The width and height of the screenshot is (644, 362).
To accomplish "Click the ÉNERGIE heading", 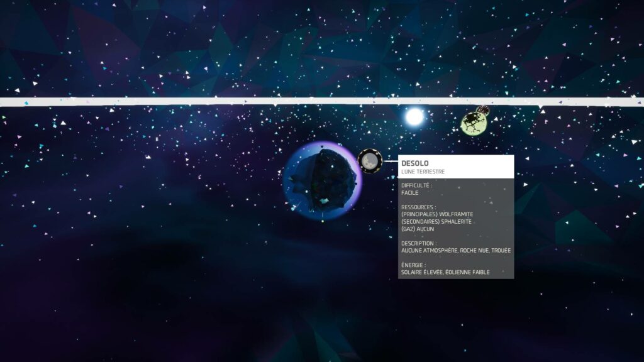I will tap(413, 265).
